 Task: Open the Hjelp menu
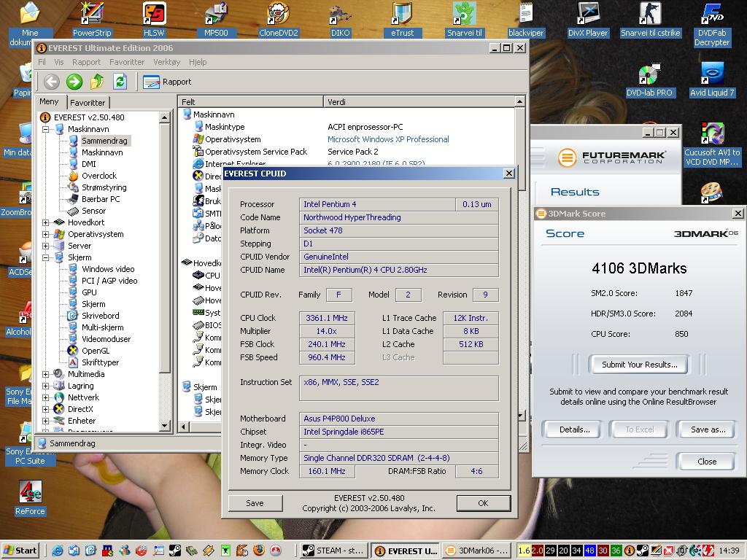point(198,62)
